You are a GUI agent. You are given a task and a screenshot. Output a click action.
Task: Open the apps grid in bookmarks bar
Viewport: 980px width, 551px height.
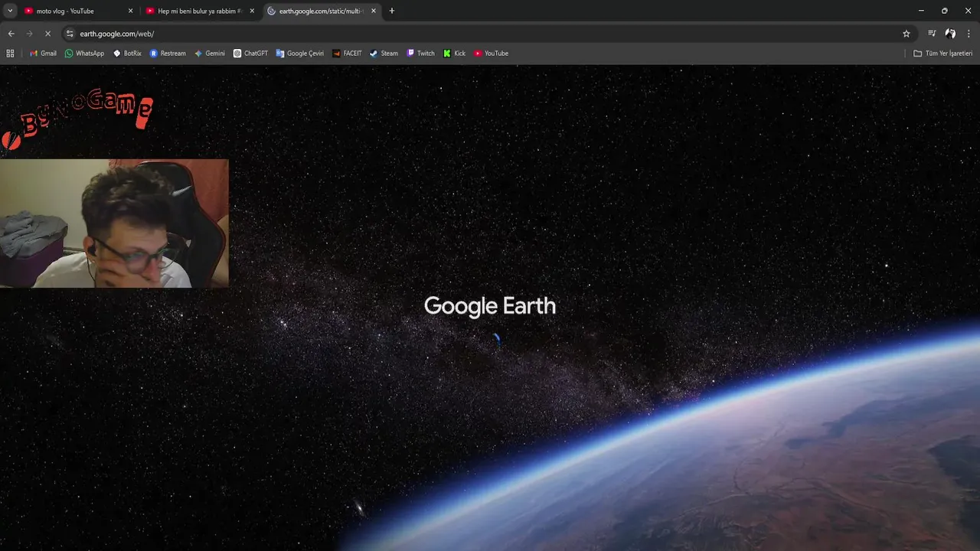click(10, 54)
